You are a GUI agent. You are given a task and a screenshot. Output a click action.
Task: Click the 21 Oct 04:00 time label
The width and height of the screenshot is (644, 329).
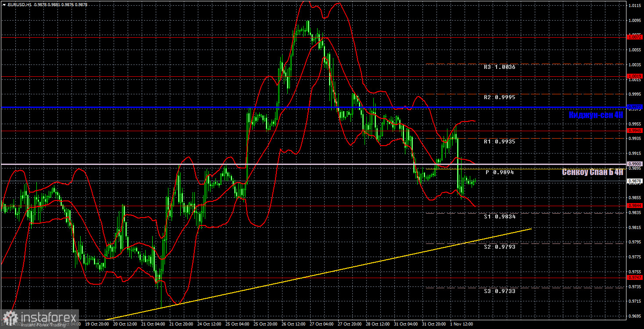click(x=153, y=325)
